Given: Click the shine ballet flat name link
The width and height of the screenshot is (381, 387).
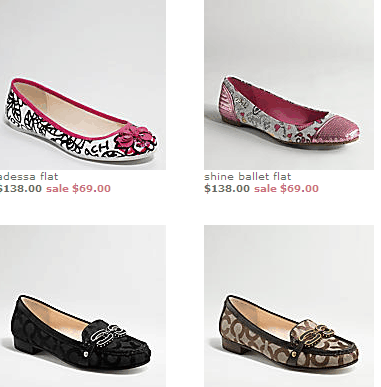Looking at the screenshot, I should pos(248,176).
